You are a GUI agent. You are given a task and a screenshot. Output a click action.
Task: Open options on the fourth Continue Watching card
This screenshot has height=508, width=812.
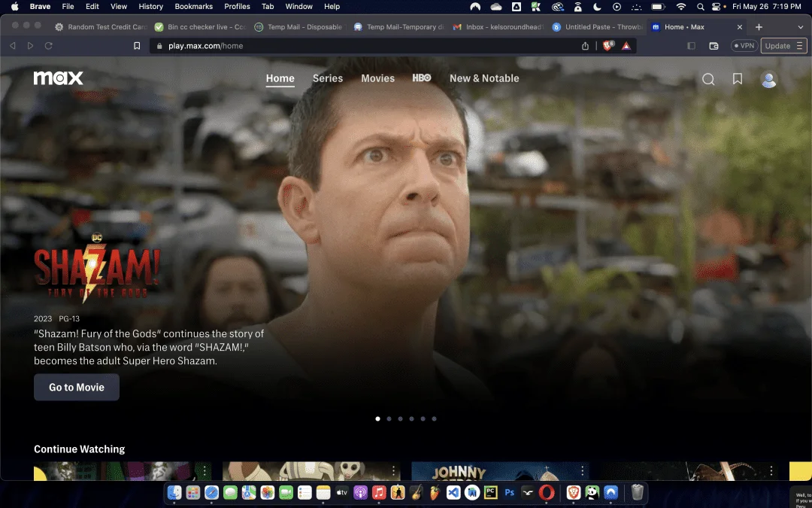pyautogui.click(x=771, y=470)
